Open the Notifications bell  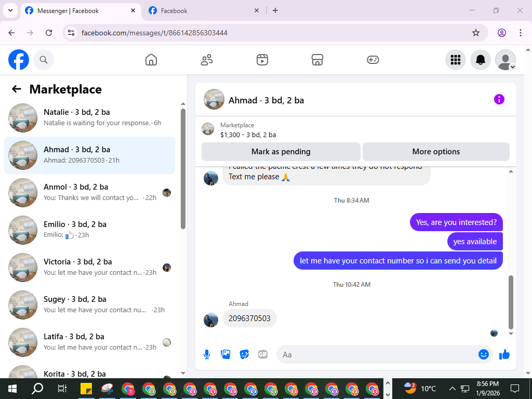pos(481,60)
